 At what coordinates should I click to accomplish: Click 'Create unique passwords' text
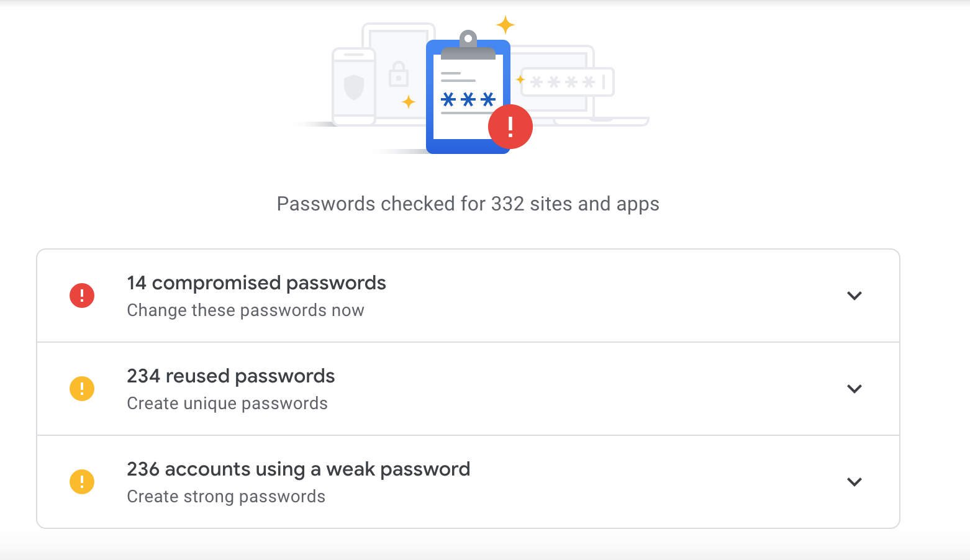click(x=227, y=404)
